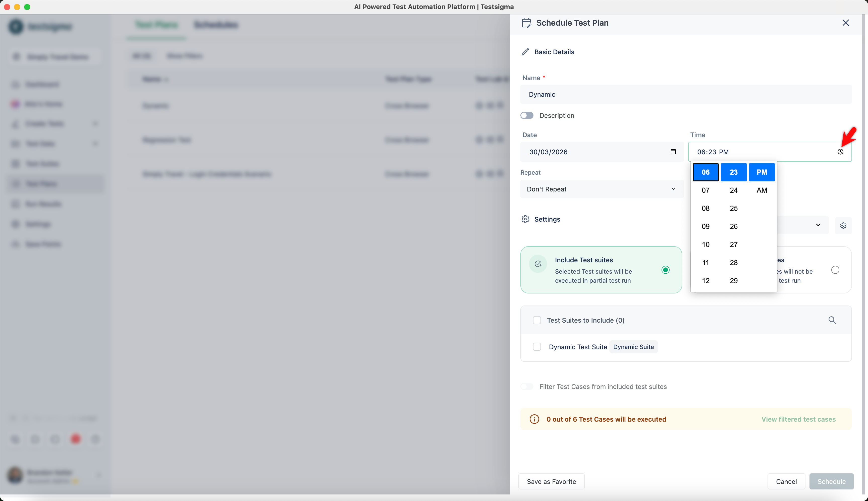Screen dimensions: 868x501
Task: Close the Schedule Test Plan panel
Action: 846,23
